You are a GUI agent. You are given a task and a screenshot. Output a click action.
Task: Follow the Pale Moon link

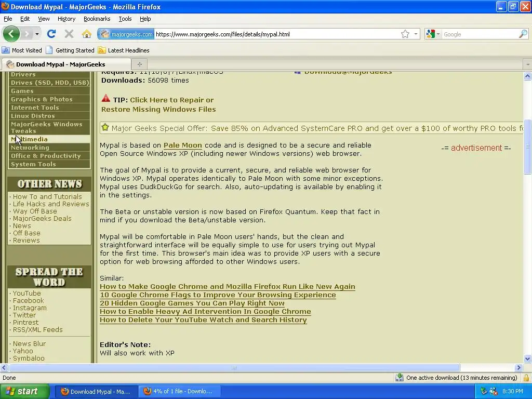[x=182, y=145]
